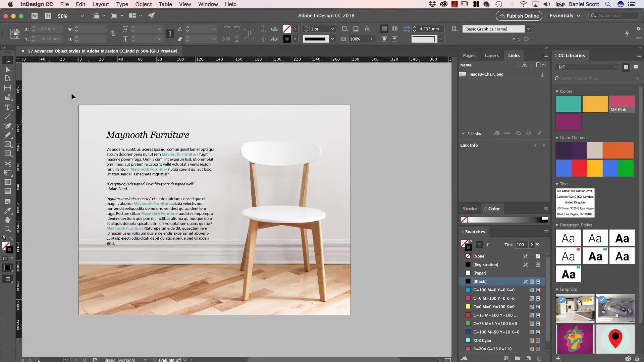This screenshot has height=362, width=644.
Task: Collapse the Colors section in CC Libraries
Action: pos(557,91)
